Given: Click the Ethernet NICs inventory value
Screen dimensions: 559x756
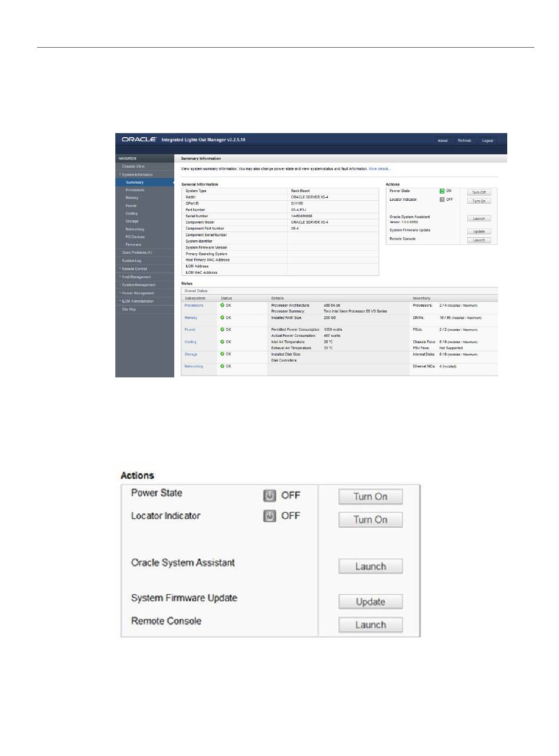Looking at the screenshot, I should coord(448,367).
